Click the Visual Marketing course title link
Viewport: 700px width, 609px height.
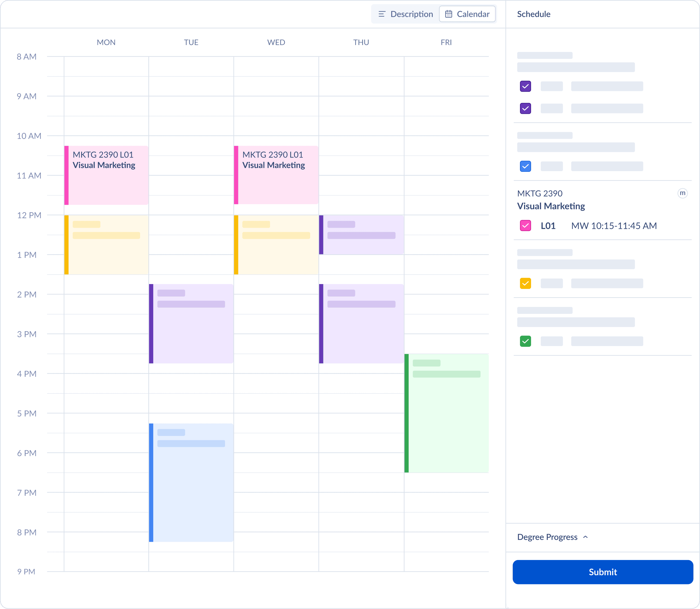pyautogui.click(x=551, y=206)
